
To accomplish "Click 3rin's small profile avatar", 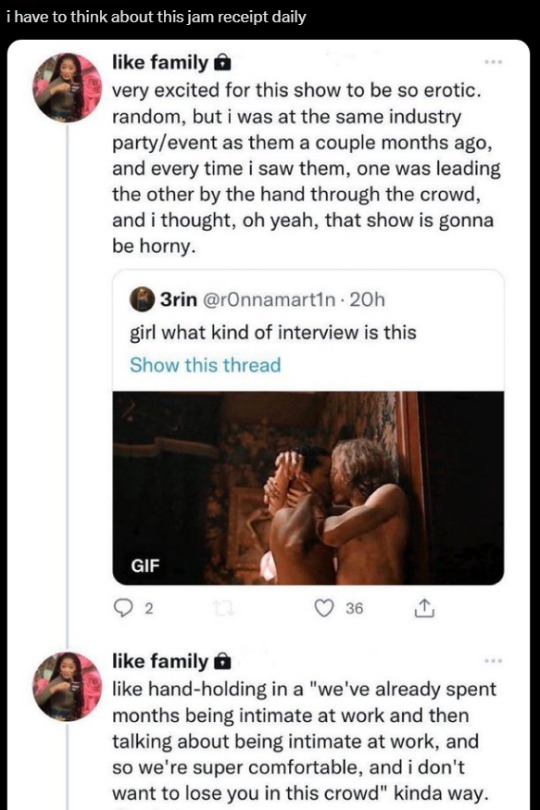I will pos(141,300).
